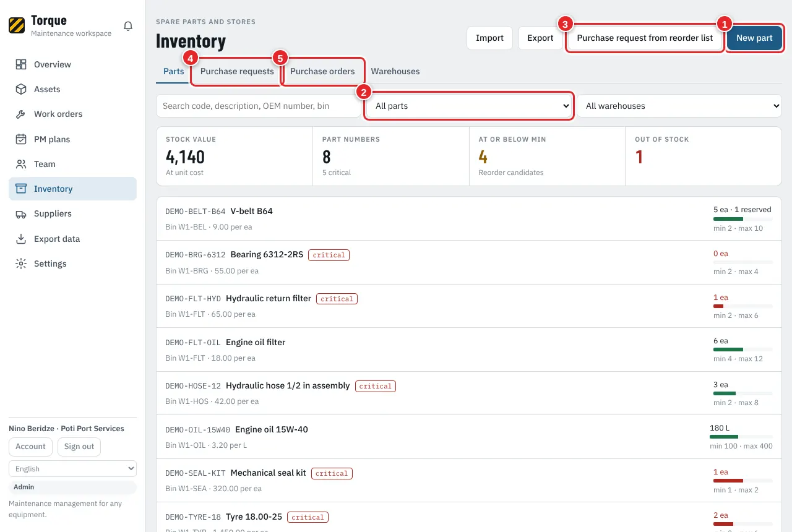Image resolution: width=792 pixels, height=532 pixels.
Task: Select the Engine oil filter row
Action: pos(469,350)
